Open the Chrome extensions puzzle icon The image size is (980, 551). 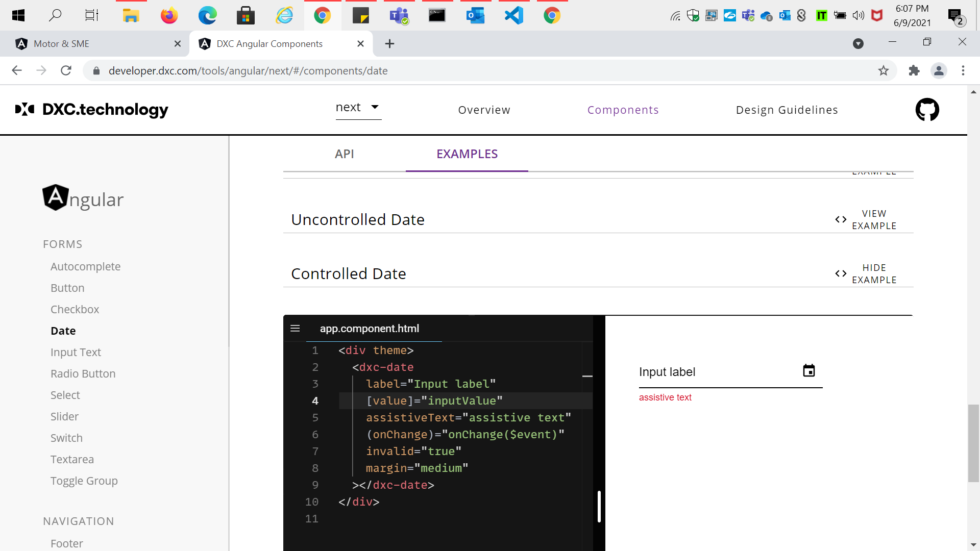[914, 71]
